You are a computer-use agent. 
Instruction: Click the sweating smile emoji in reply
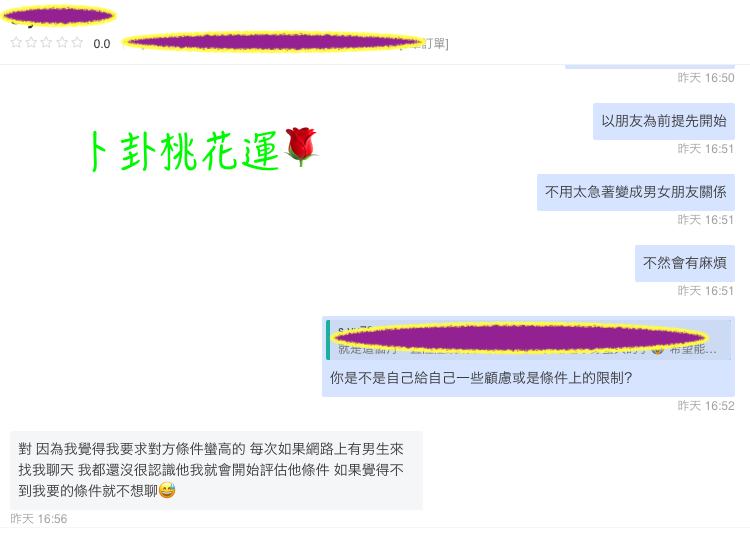[167, 490]
